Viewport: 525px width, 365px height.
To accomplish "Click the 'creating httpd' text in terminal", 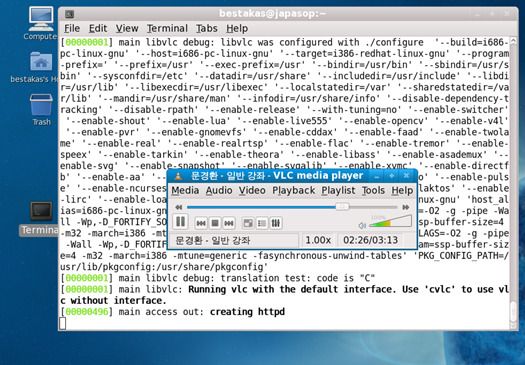I will click(x=247, y=312).
